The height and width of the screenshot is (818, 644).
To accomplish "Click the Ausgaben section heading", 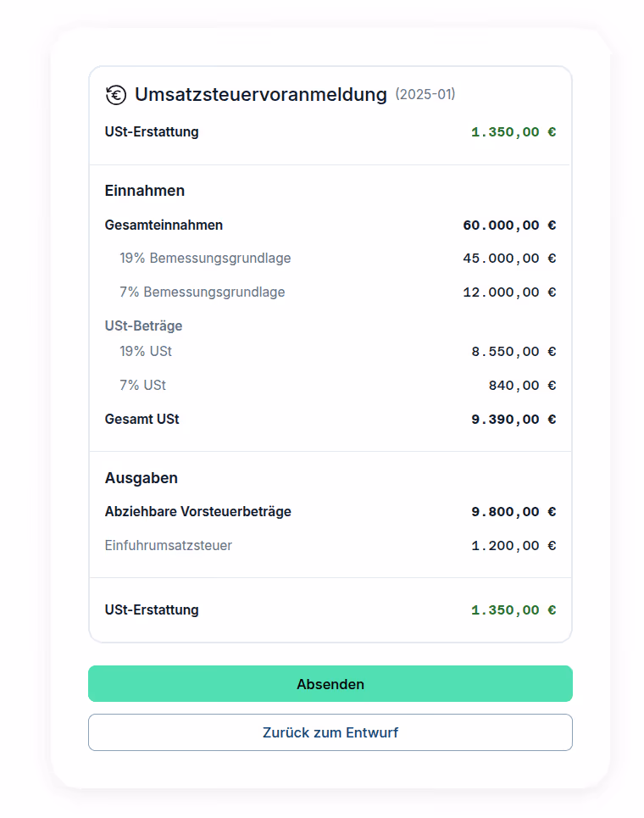I will (x=142, y=478).
